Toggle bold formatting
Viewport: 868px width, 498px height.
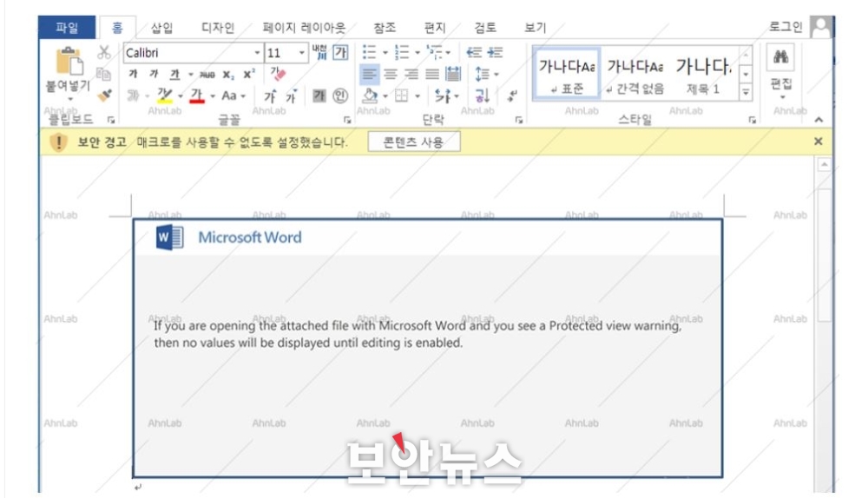(133, 74)
